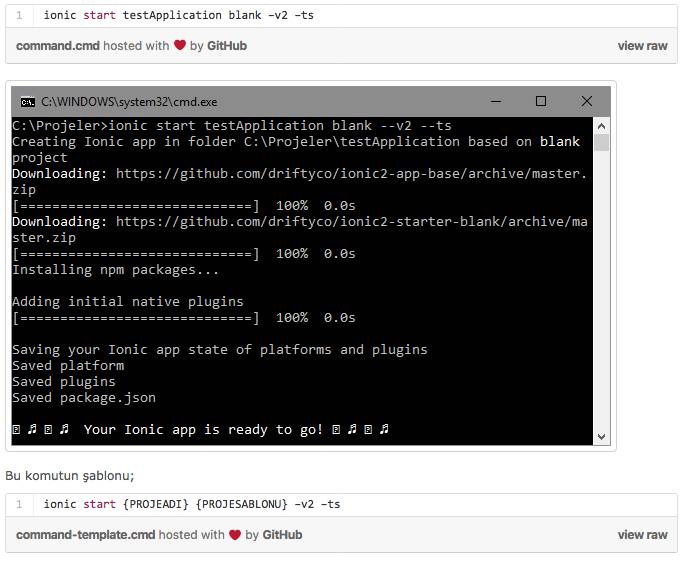This screenshot has width=685, height=565.
Task: Click 'Bu komutun şablonu;' text
Action: coord(70,475)
